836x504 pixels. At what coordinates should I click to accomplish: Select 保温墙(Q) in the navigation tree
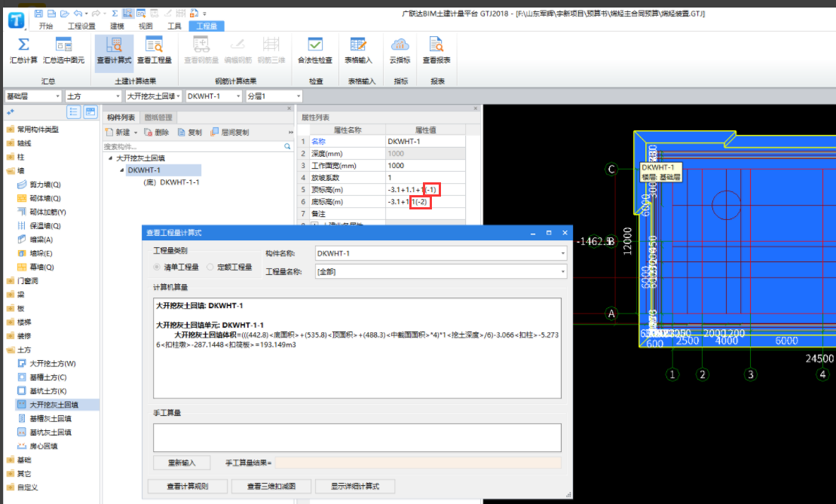tap(44, 226)
